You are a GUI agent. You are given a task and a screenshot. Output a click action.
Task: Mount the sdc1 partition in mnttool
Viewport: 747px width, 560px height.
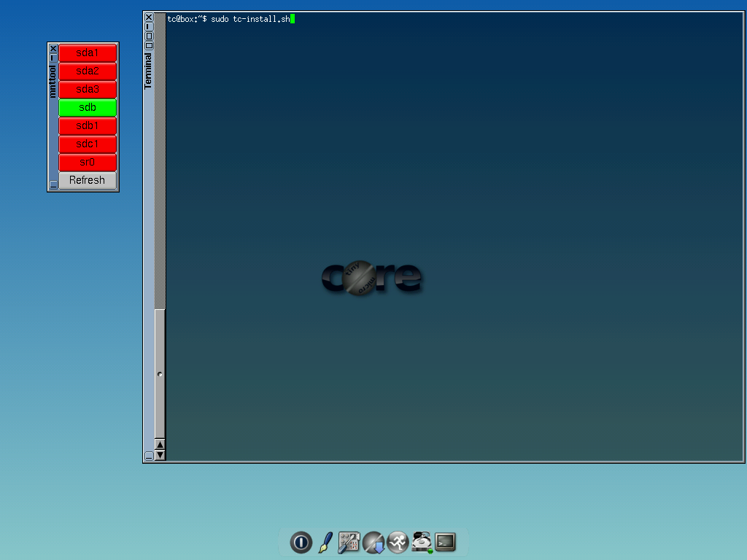click(88, 144)
